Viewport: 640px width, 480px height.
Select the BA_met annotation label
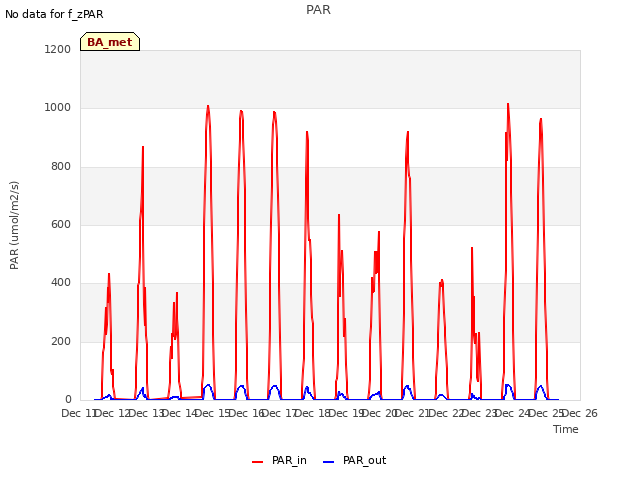point(110,42)
